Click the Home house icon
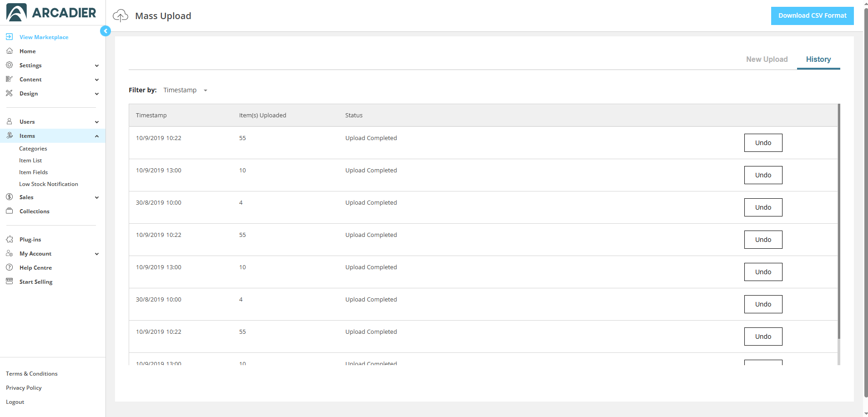868x417 pixels. [9, 51]
